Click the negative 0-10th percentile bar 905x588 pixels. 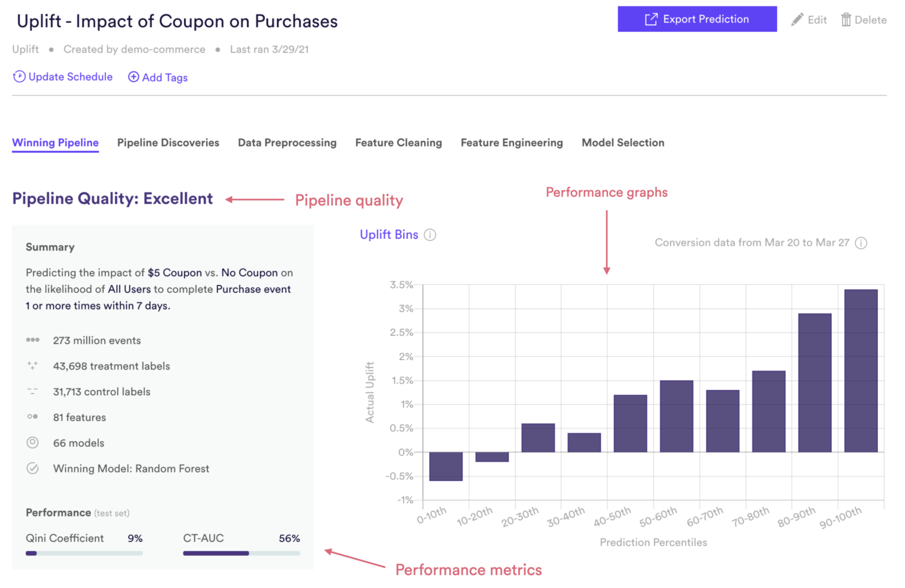(x=446, y=466)
